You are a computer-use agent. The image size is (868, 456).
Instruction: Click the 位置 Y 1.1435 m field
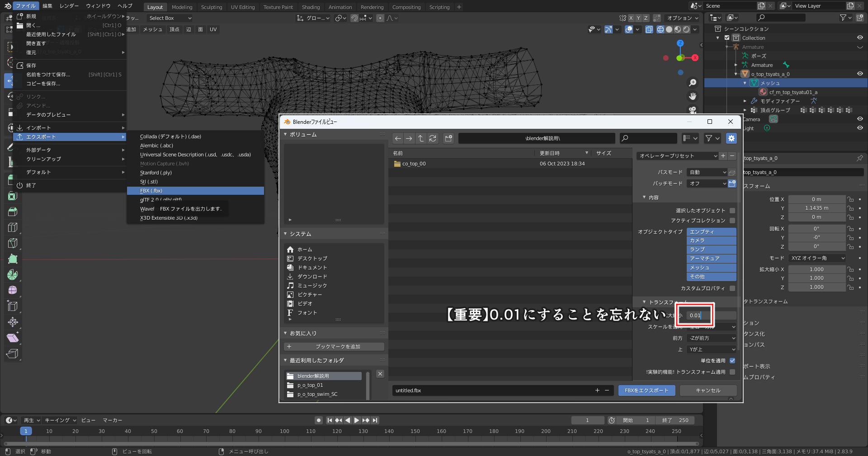click(x=816, y=208)
